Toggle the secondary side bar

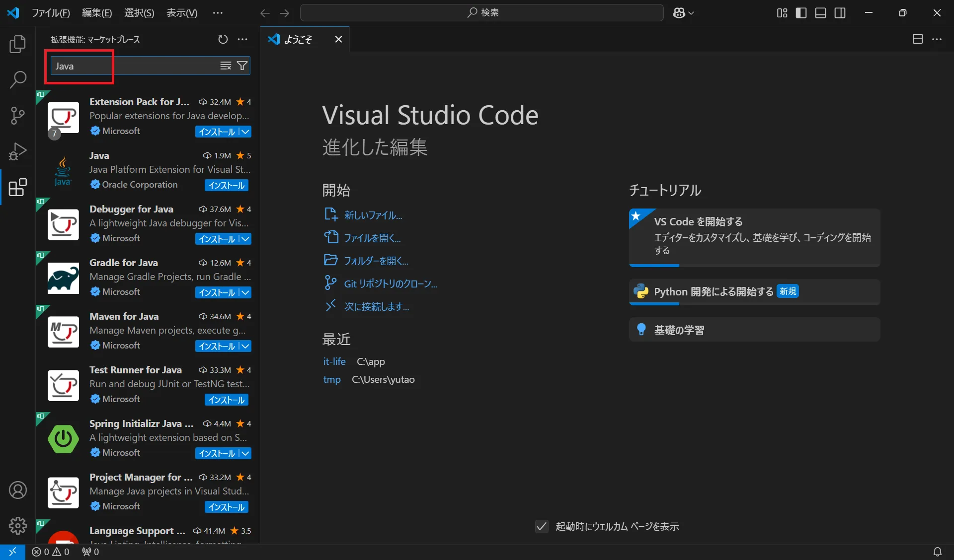840,13
